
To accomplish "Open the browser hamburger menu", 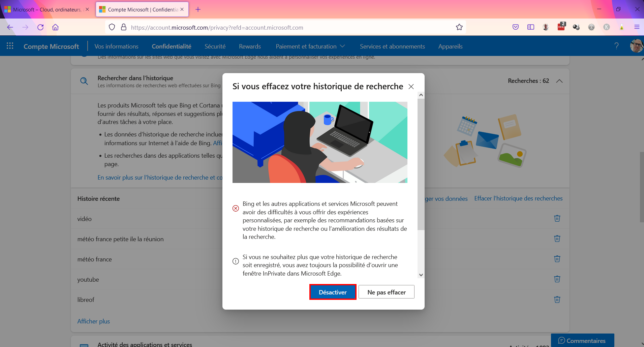I will click(x=637, y=27).
